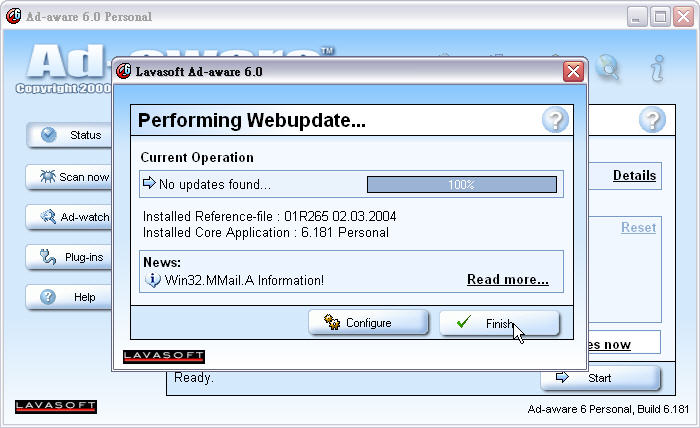Click the Current Operation label
The width and height of the screenshot is (700, 428).
pos(197,158)
